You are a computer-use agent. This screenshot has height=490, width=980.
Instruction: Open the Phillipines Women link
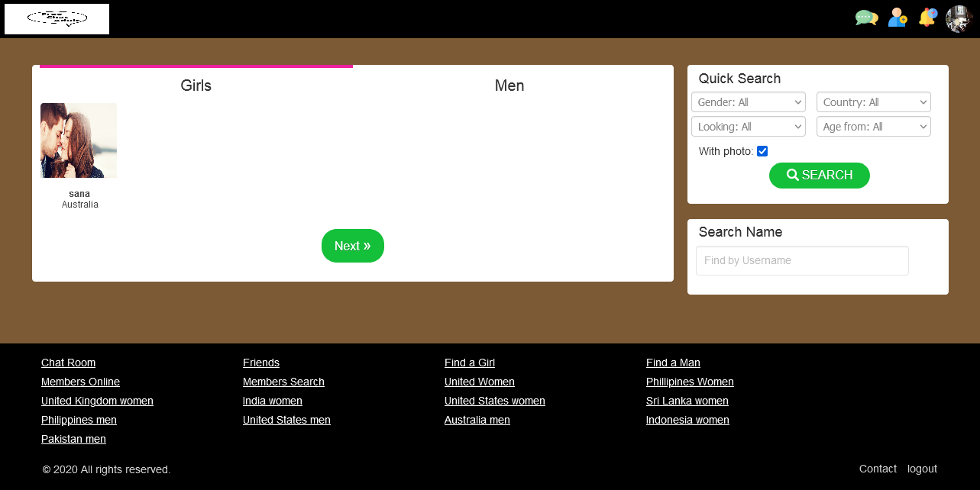[x=690, y=382]
